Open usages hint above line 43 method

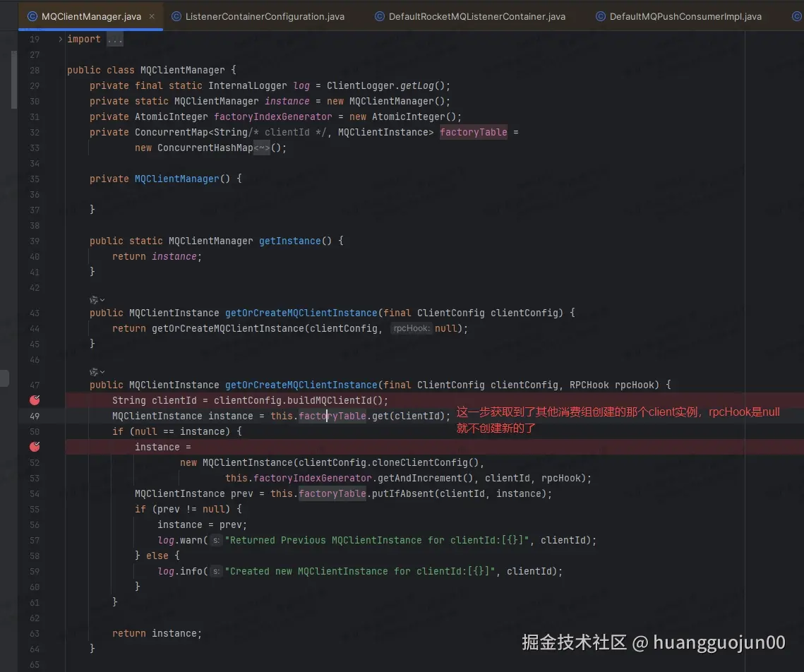(97, 300)
